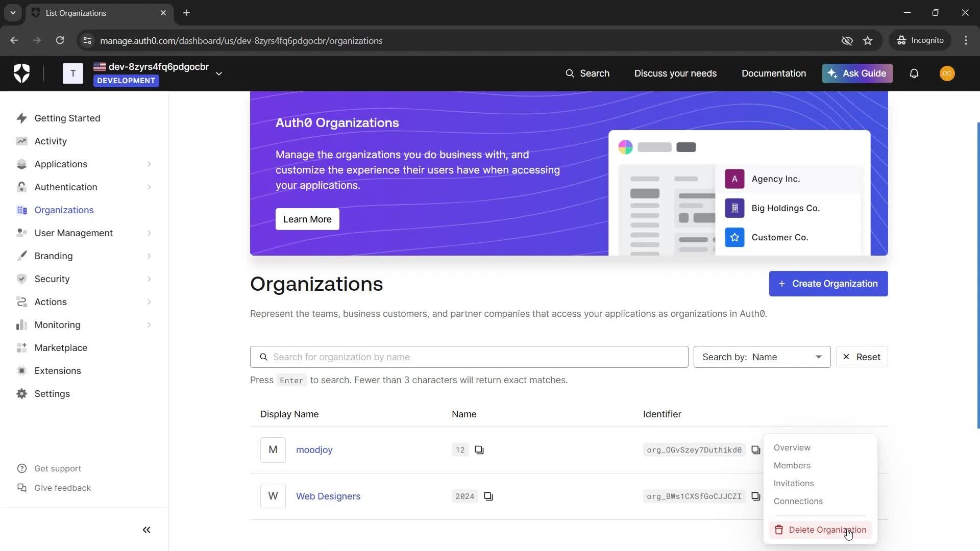Image resolution: width=980 pixels, height=551 pixels.
Task: Click the User Management icon
Action: [x=21, y=233]
